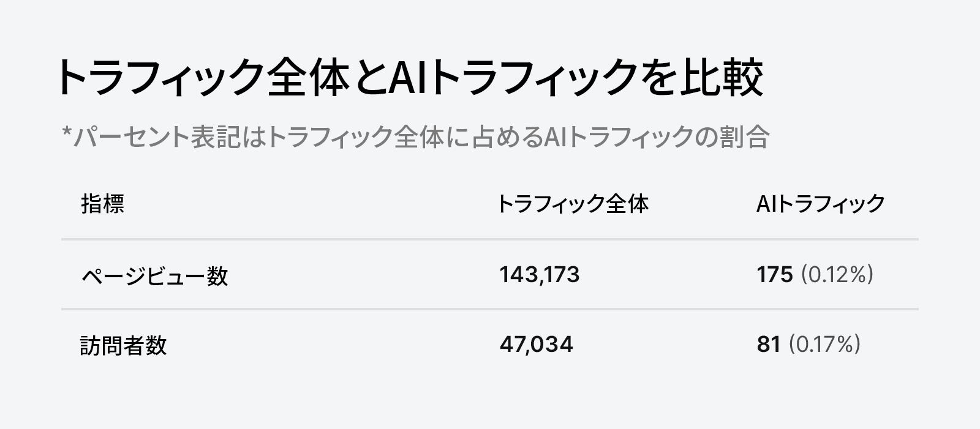Image resolution: width=980 pixels, height=429 pixels.
Task: Click the letters AI in the main title
Action: [x=408, y=78]
